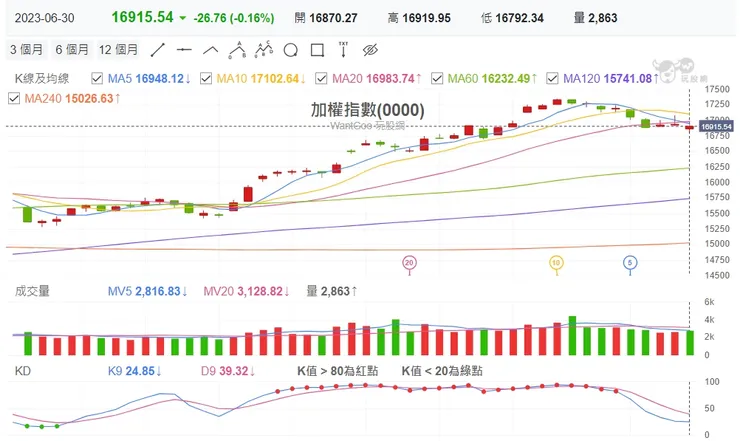Screen dimensions: 740x441
Task: Click the pink MA20 marker numbered 20
Action: coord(409,263)
